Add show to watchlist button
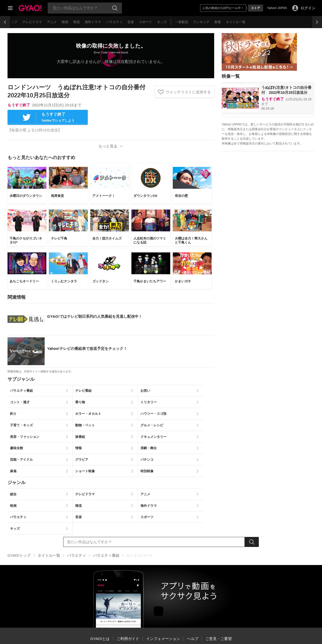 (184, 92)
